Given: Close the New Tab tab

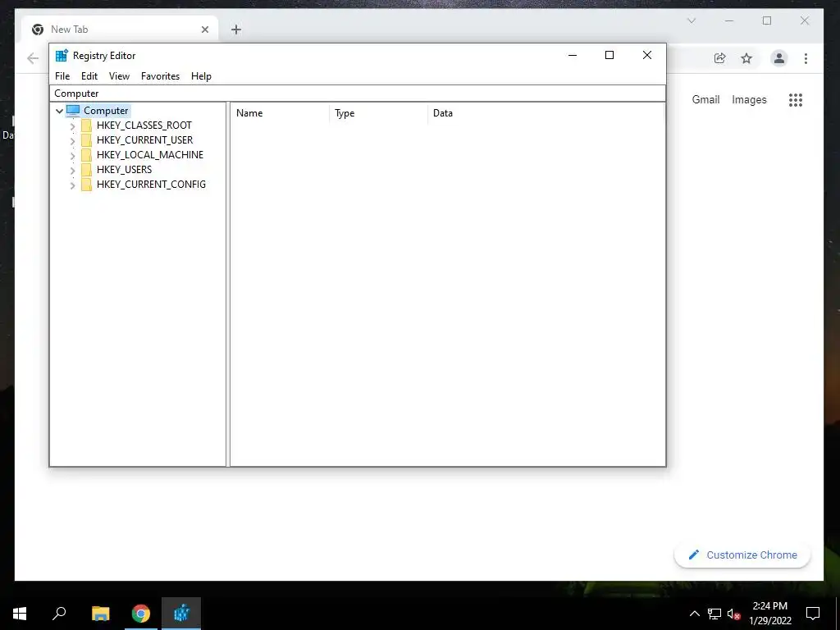Looking at the screenshot, I should pyautogui.click(x=204, y=30).
